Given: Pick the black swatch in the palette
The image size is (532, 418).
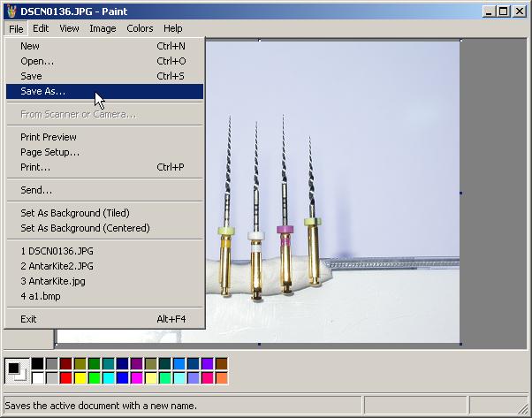Looking at the screenshot, I should click(38, 364).
